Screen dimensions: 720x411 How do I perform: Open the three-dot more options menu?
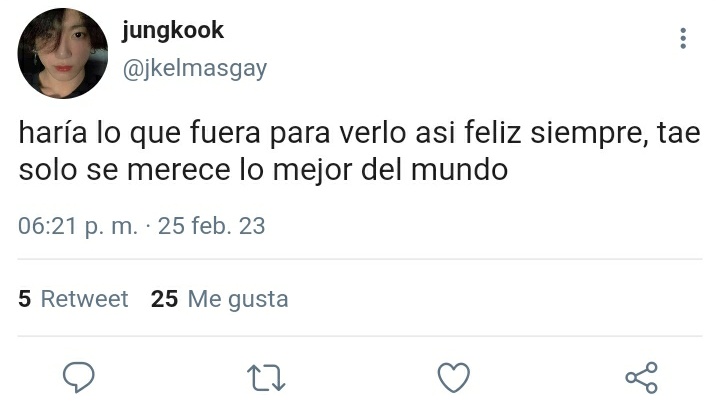click(683, 38)
